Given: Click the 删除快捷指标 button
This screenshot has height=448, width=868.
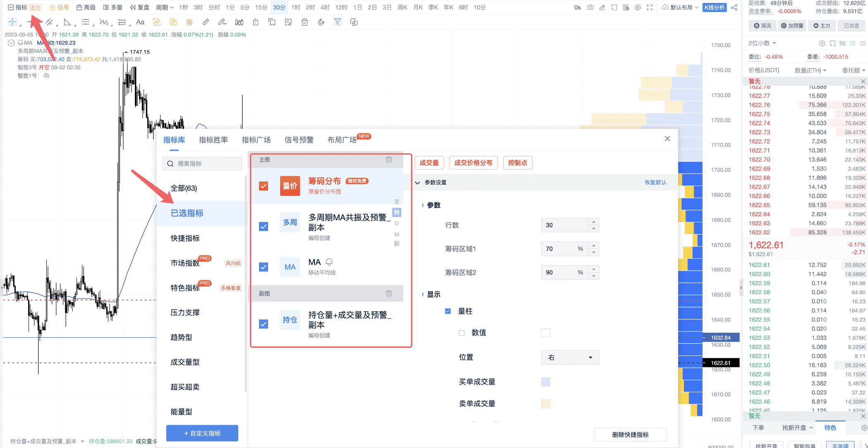Looking at the screenshot, I should (630, 434).
